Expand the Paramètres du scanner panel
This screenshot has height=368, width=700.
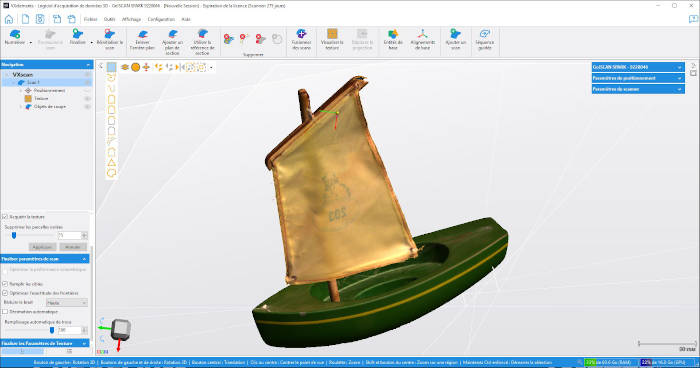(638, 89)
